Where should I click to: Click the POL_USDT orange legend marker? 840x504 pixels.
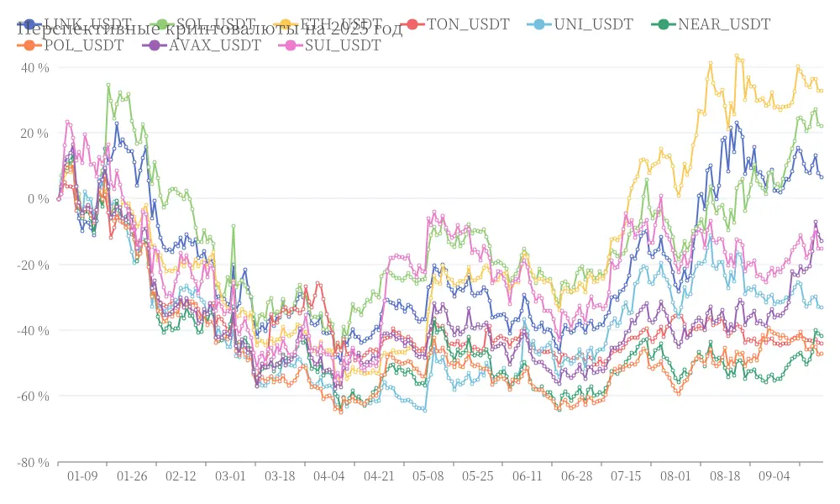coord(29,45)
